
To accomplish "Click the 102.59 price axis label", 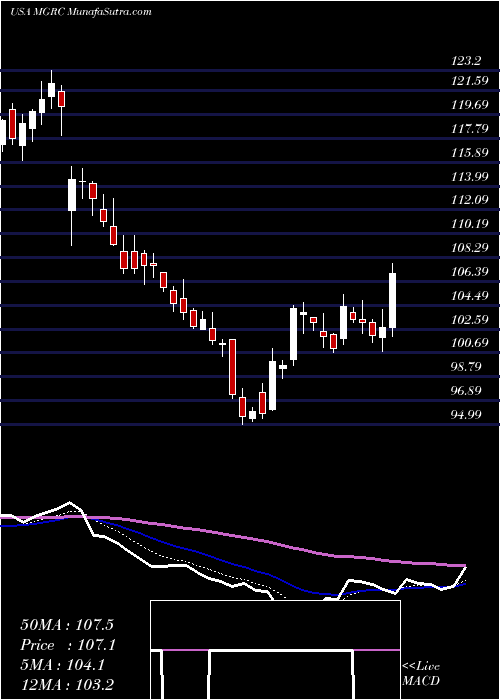I will click(x=469, y=320).
